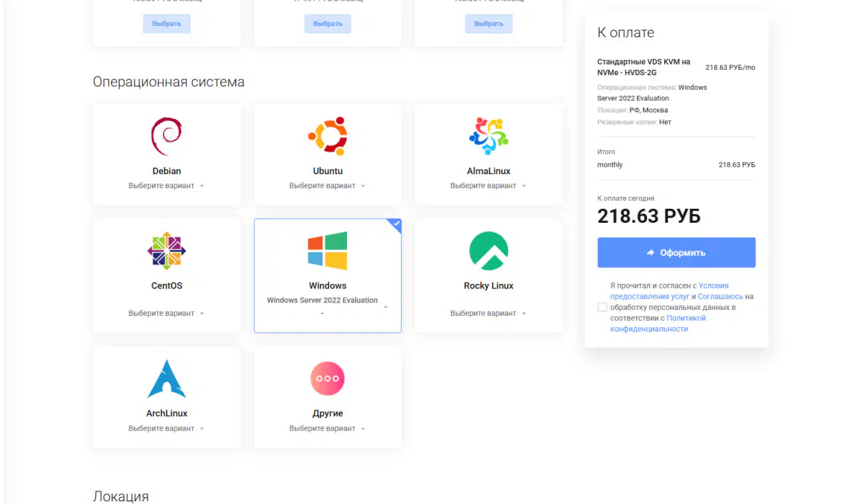Open the Соглашаюсь link

[721, 297]
